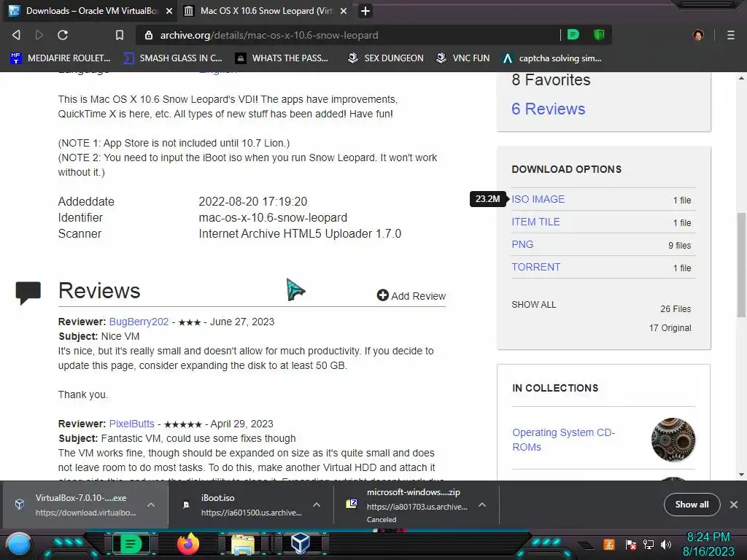747x560 pixels.
Task: Click the network tray icon
Action: [649, 544]
